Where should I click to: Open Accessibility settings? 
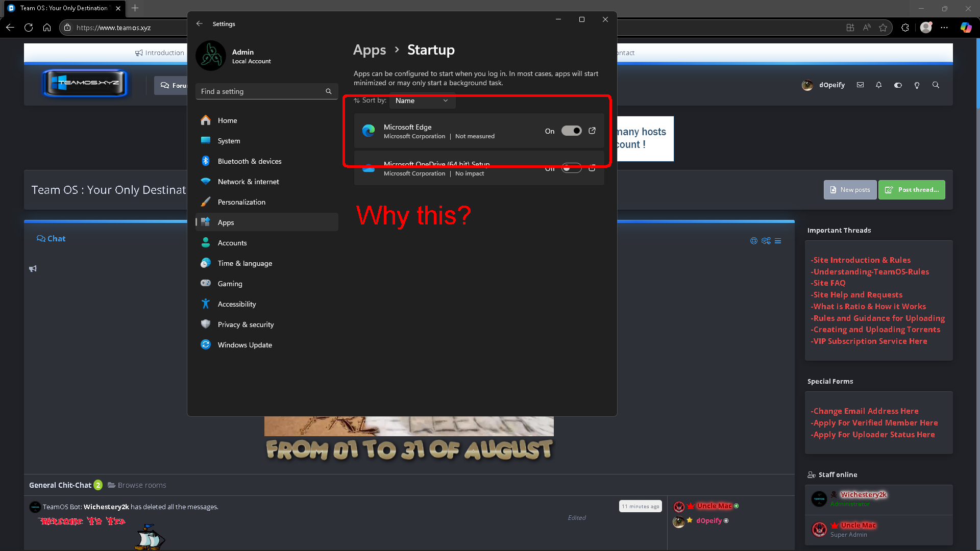pyautogui.click(x=266, y=304)
